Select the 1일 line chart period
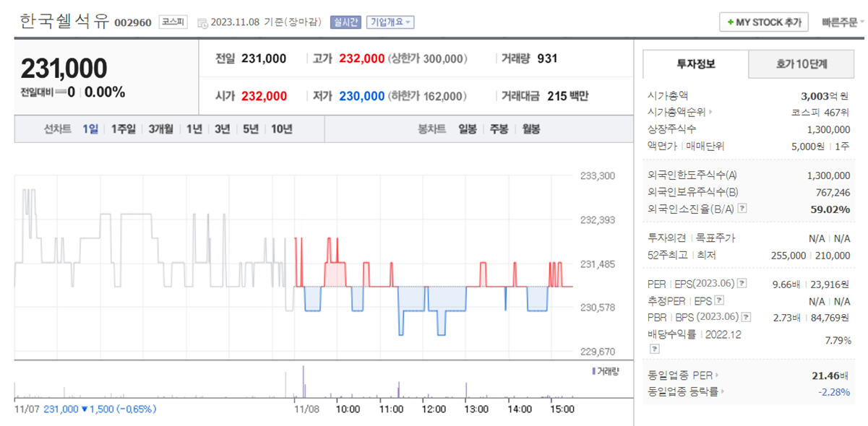 click(90, 129)
